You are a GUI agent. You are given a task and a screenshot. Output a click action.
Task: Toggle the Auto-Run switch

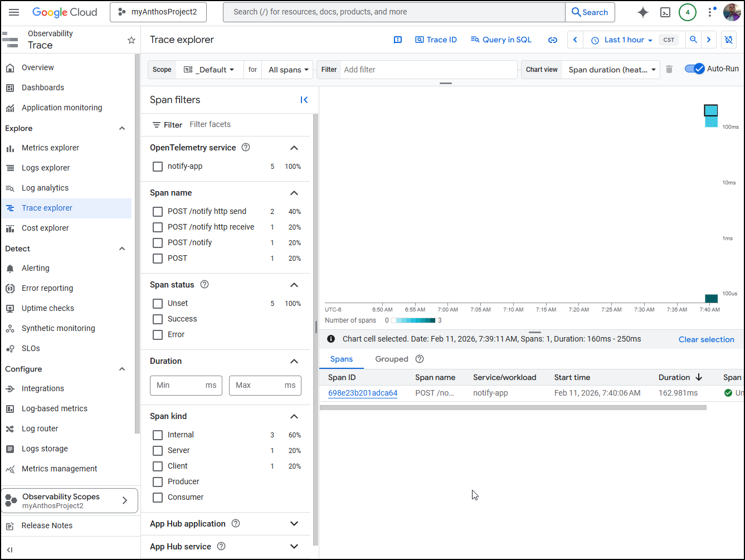click(x=695, y=69)
